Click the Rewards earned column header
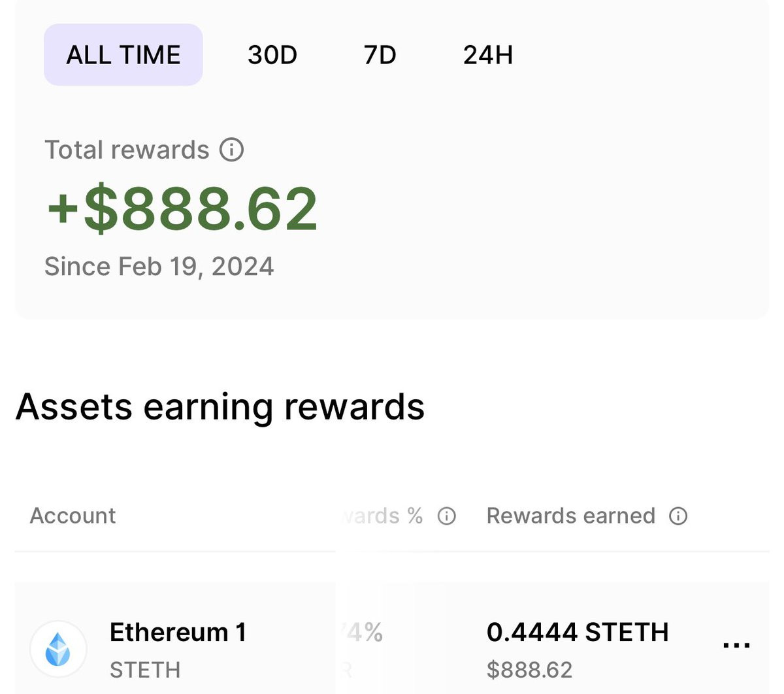Image resolution: width=784 pixels, height=694 pixels. (x=570, y=516)
